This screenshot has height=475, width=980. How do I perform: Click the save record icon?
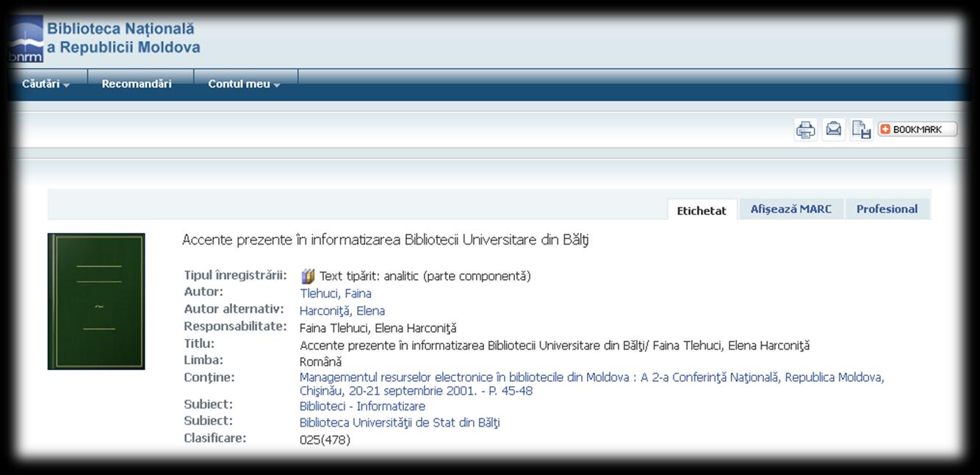pos(861,130)
